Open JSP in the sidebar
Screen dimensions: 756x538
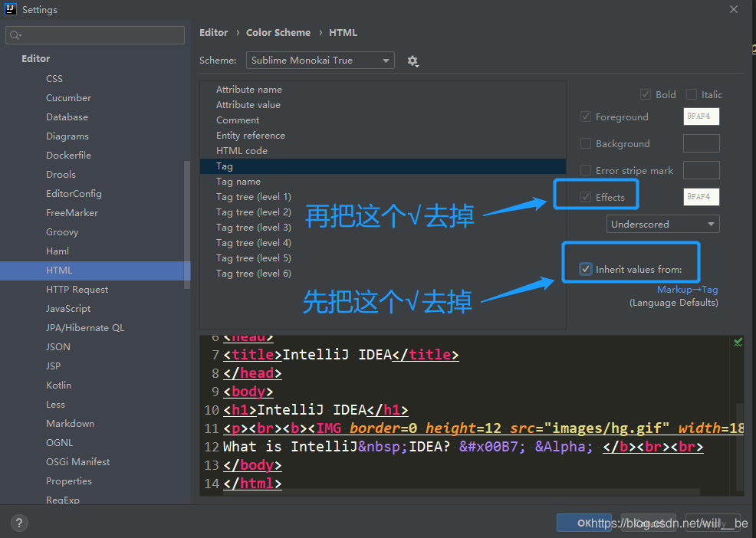coord(54,366)
